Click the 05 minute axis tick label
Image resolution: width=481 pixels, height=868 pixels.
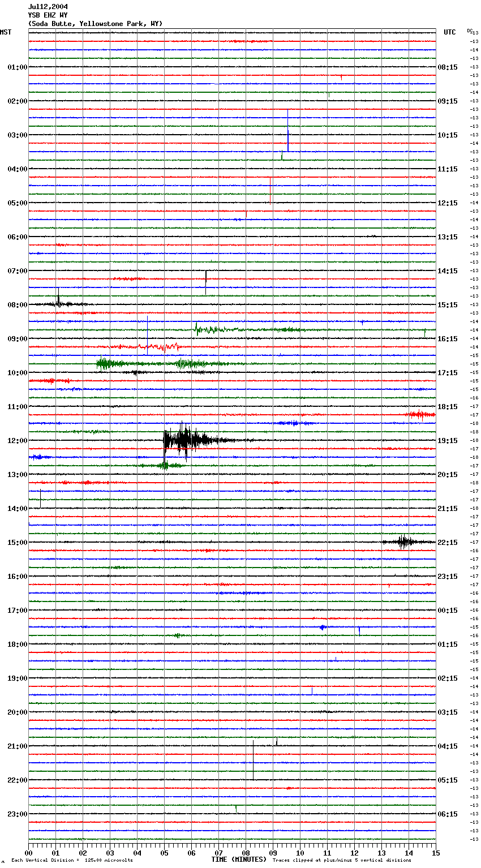[165, 853]
